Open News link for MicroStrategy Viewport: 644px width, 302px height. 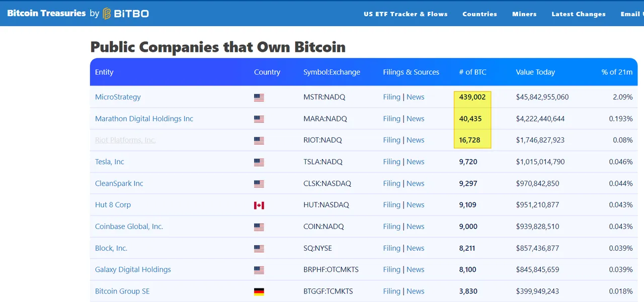(x=415, y=97)
